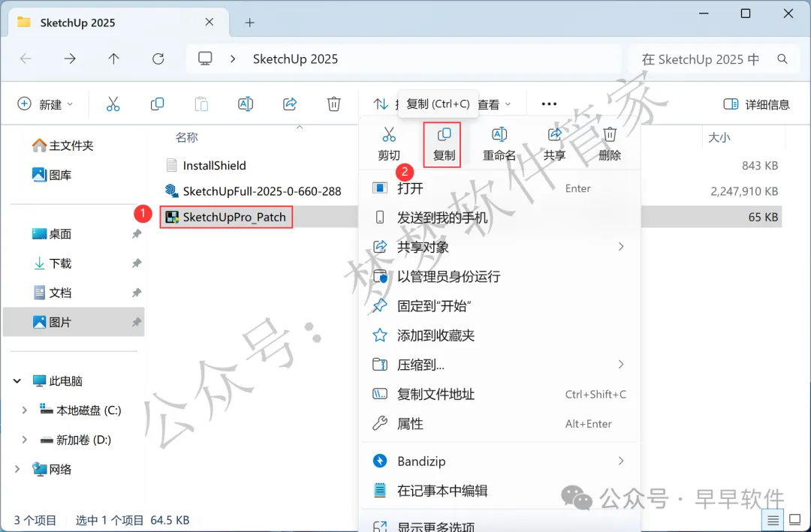The width and height of the screenshot is (811, 532).
Task: Refresh the current folder
Action: [x=158, y=59]
